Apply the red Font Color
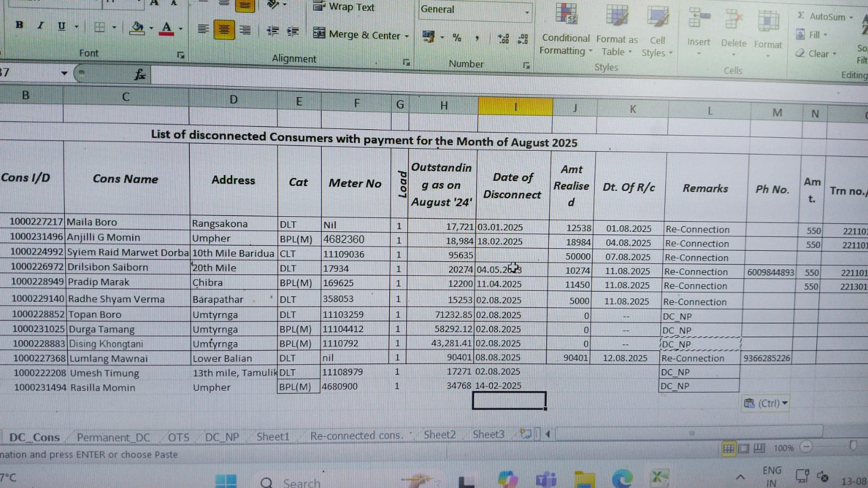868x488 pixels. click(x=167, y=28)
